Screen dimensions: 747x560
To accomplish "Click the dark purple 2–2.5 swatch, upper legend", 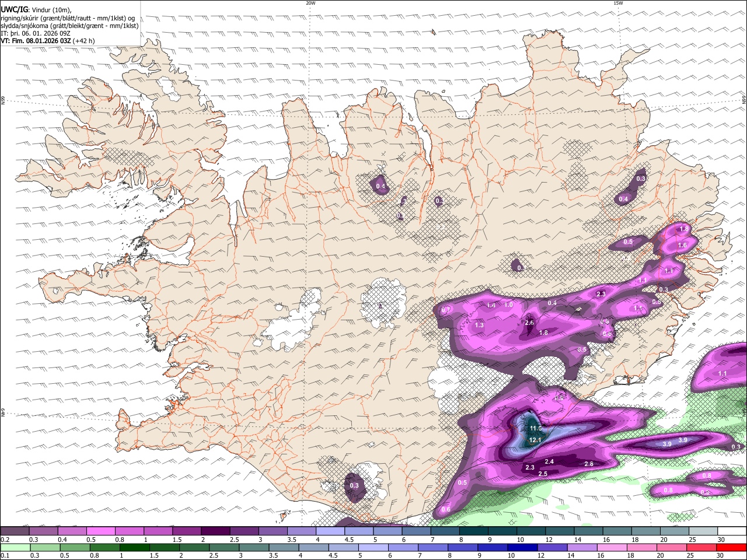I will pyautogui.click(x=215, y=531).
